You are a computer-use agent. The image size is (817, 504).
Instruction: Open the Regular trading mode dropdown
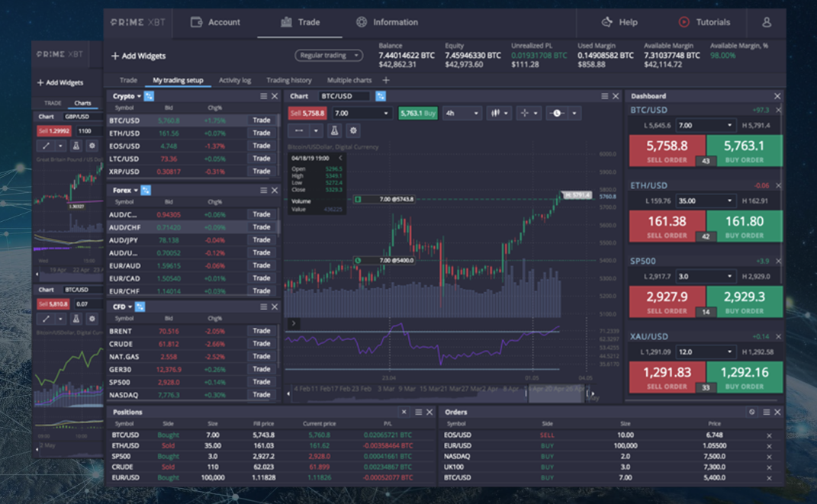329,55
